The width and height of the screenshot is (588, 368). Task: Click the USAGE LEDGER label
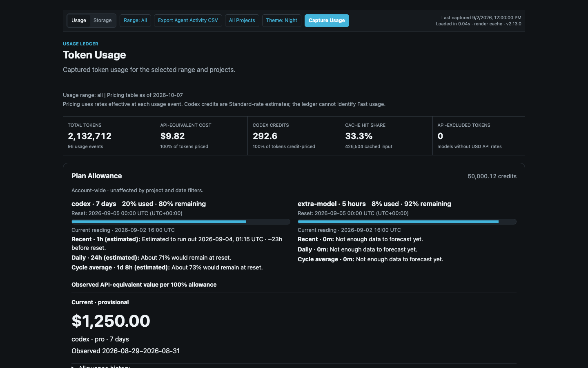(x=80, y=44)
